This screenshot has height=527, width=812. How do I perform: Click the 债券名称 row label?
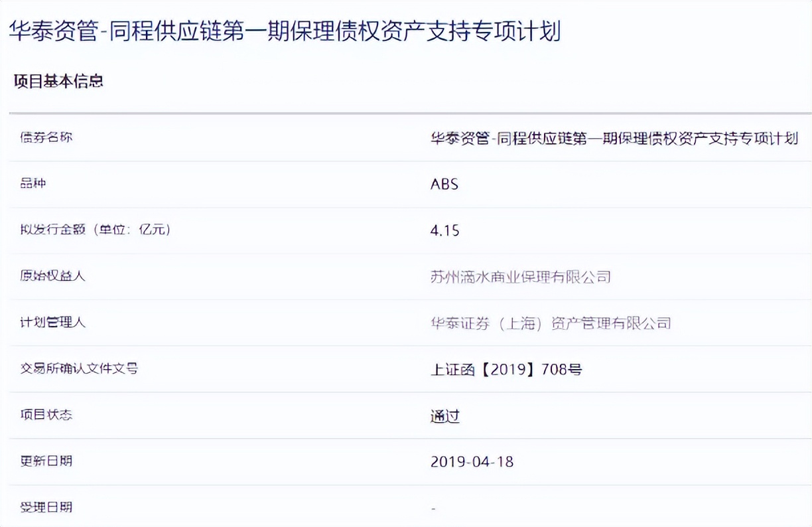click(x=46, y=137)
